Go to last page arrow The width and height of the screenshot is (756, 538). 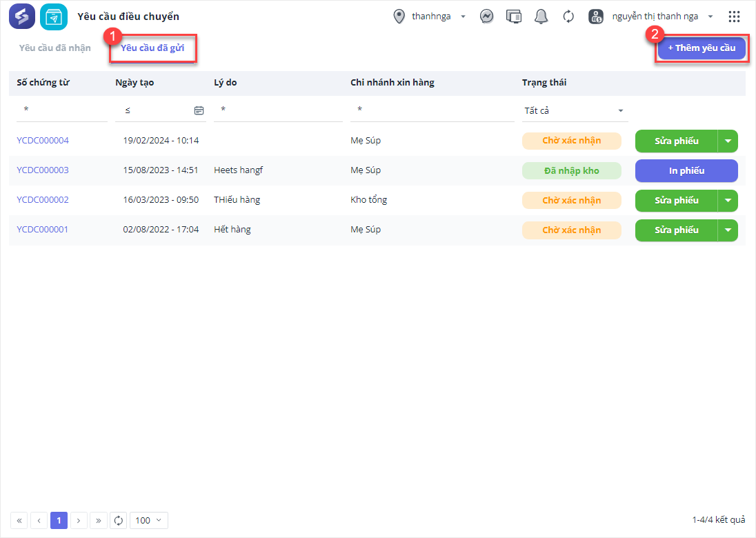[x=99, y=520]
